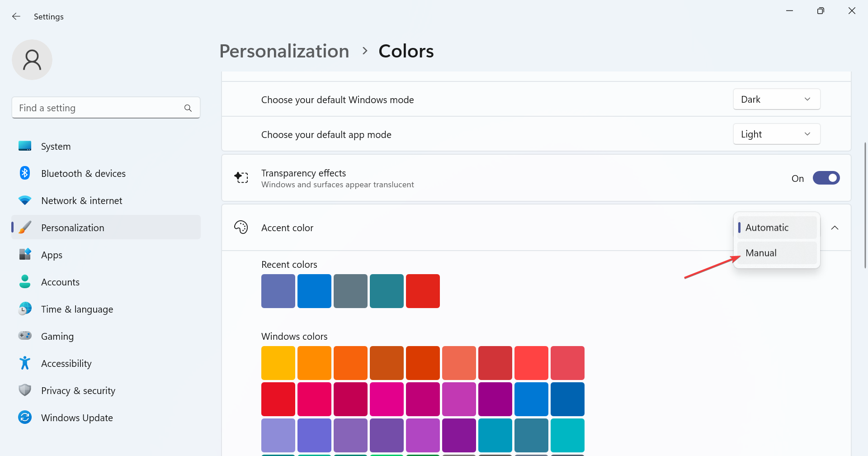Pick the yellow gold Windows color
The image size is (868, 456).
pos(278,363)
